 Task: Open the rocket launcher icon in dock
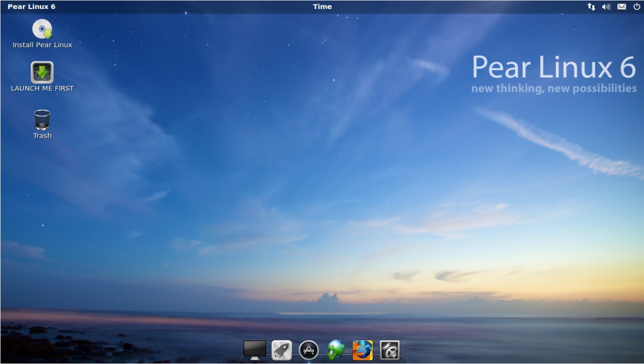click(282, 350)
